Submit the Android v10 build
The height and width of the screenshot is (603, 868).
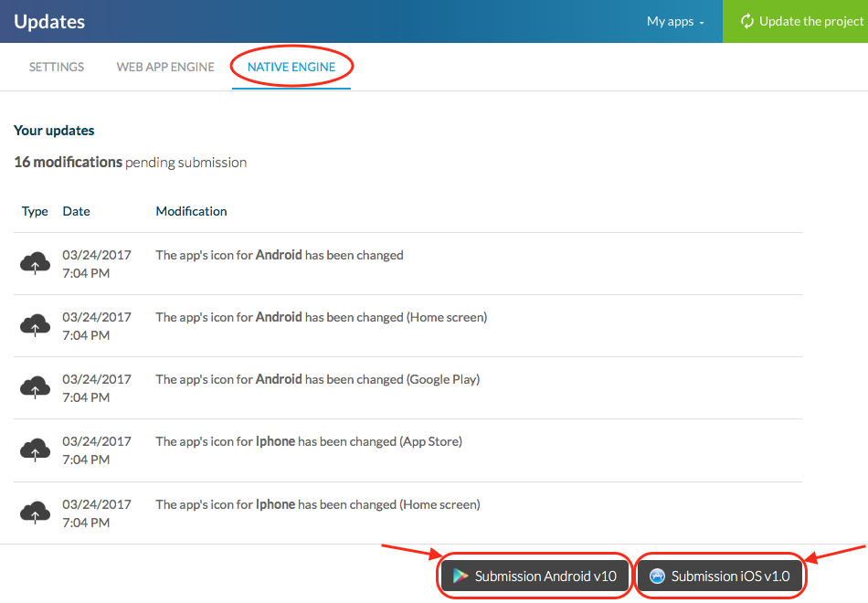(535, 577)
